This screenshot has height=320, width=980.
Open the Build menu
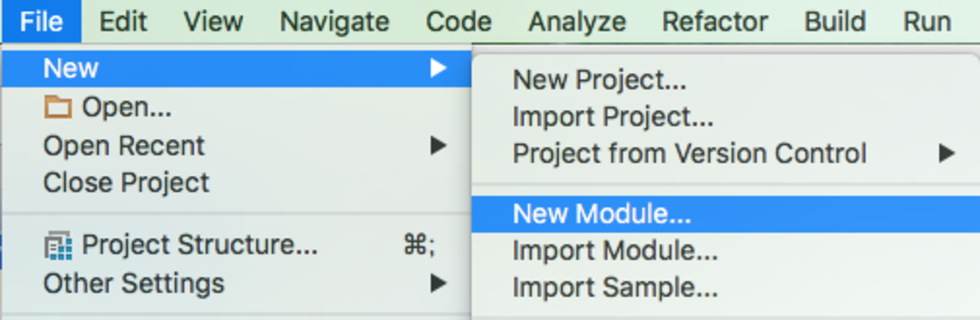click(835, 21)
